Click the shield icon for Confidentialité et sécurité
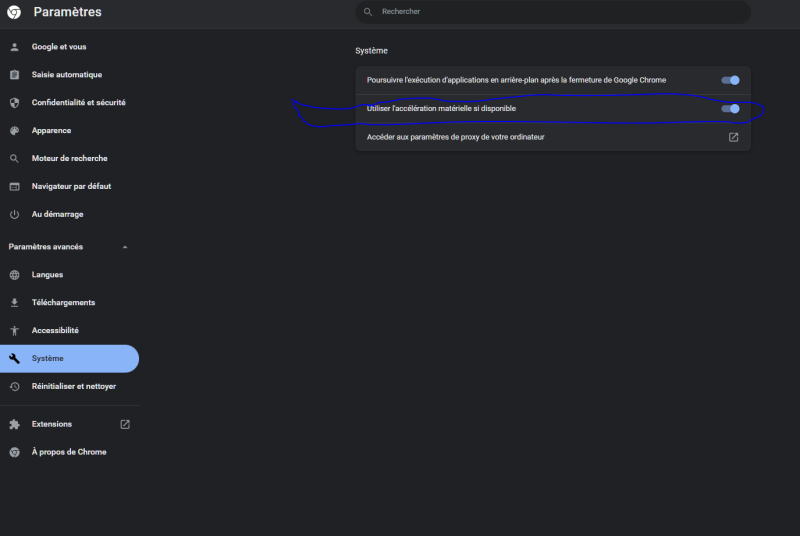The width and height of the screenshot is (800, 536). pyautogui.click(x=14, y=103)
